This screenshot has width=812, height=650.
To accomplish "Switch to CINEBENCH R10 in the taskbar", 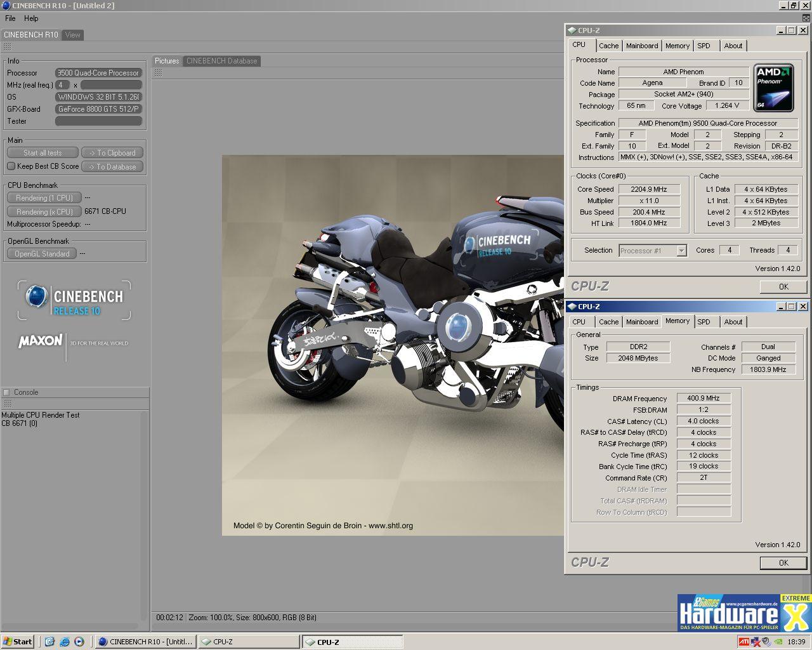I will (x=145, y=642).
